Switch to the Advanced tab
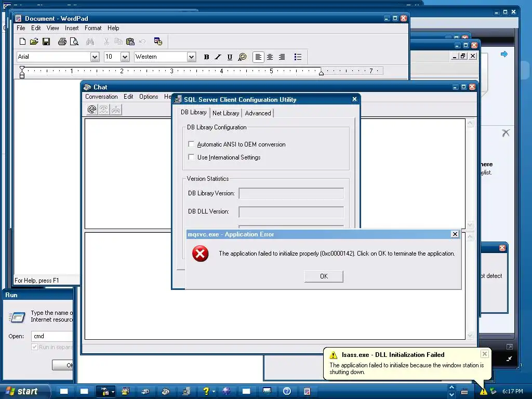Viewport: 532px width, 399px height. pos(258,113)
